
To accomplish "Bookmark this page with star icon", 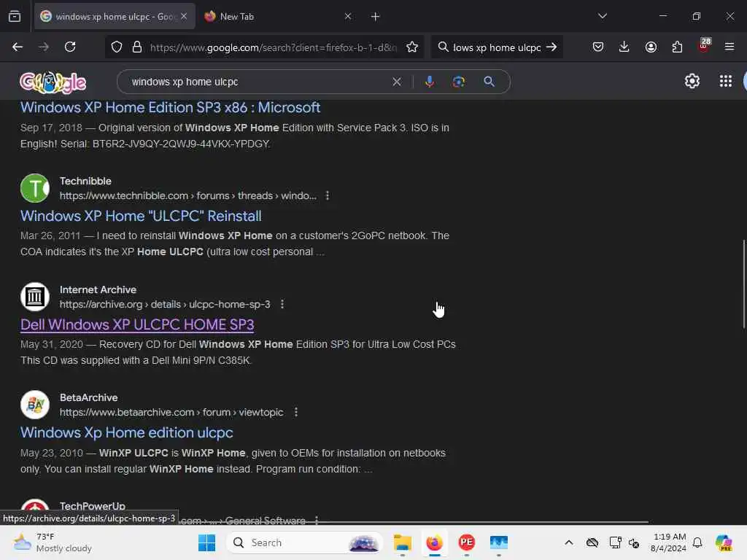I will click(412, 47).
